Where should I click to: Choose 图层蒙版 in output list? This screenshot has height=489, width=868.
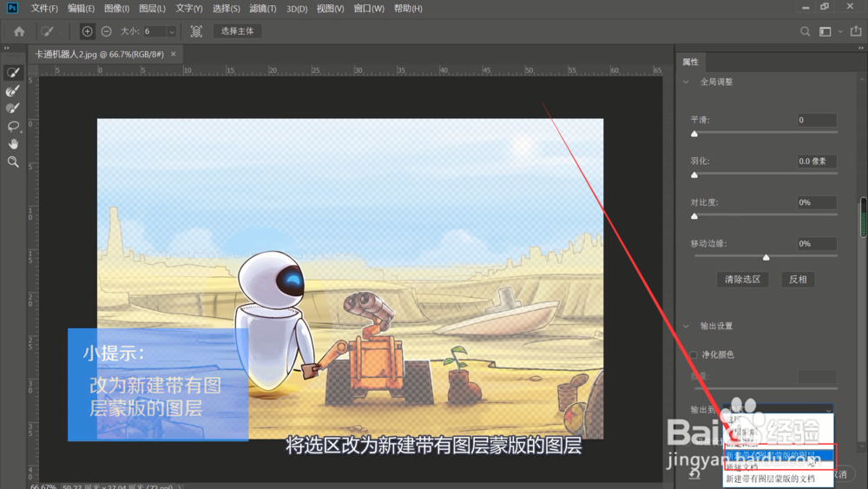[779, 432]
